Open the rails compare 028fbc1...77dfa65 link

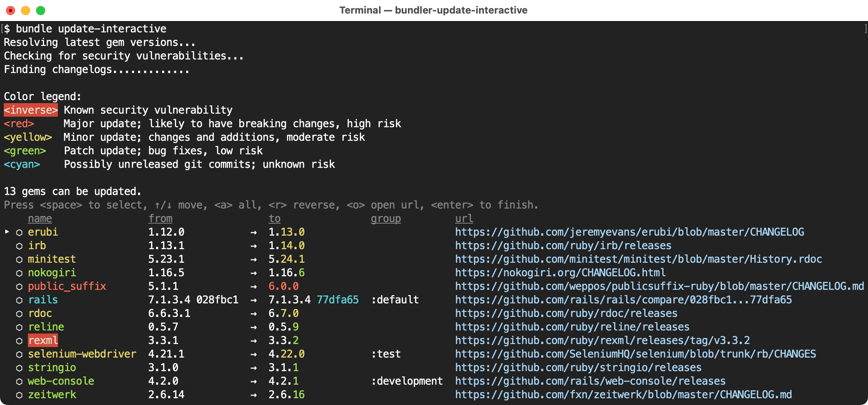(x=624, y=300)
